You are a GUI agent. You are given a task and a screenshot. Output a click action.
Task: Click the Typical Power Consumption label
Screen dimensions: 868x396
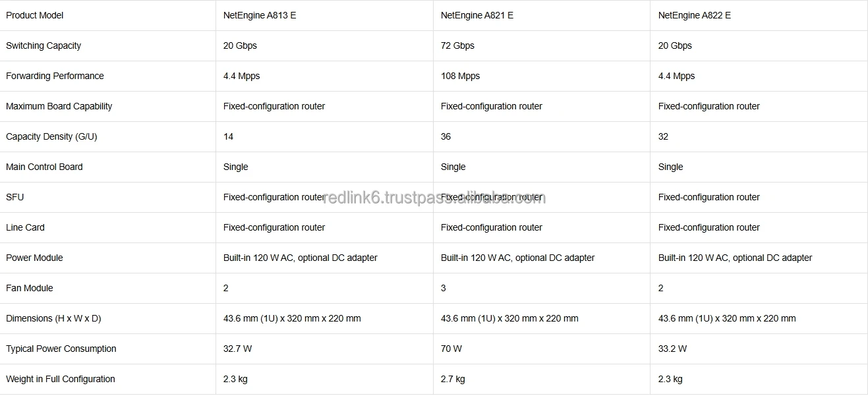[x=61, y=349]
